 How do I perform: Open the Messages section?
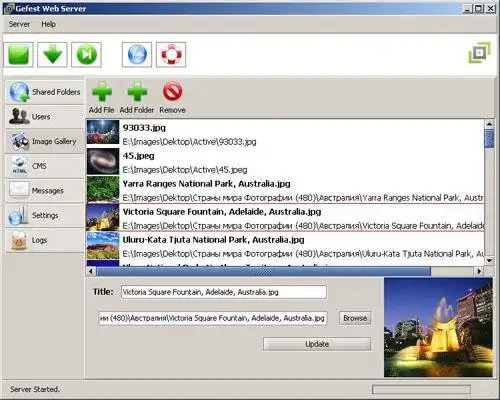coord(45,191)
